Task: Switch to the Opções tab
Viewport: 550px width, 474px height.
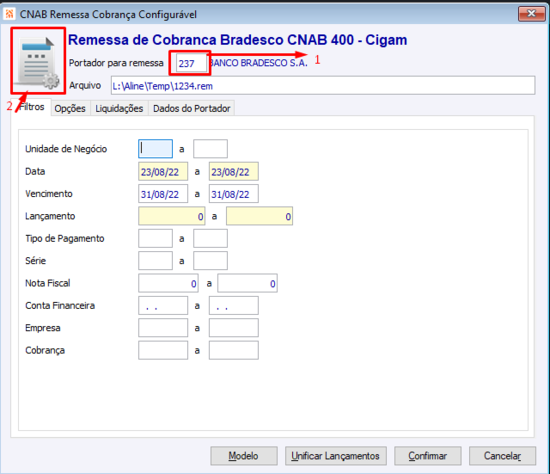Action: (70, 108)
